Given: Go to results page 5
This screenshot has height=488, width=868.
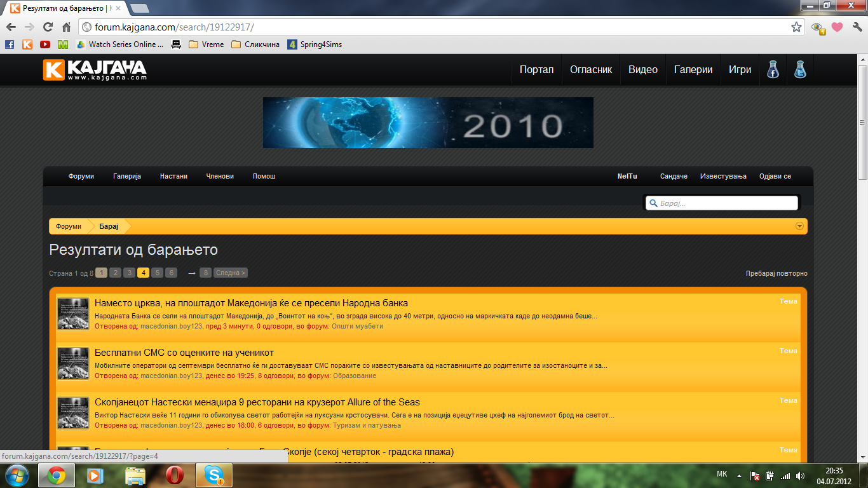Looking at the screenshot, I should (x=157, y=273).
